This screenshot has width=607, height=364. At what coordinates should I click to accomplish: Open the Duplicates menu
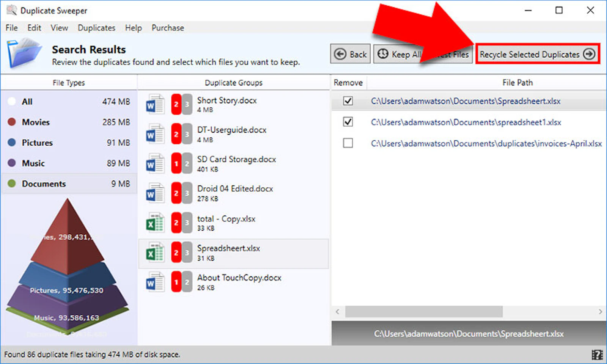click(96, 28)
